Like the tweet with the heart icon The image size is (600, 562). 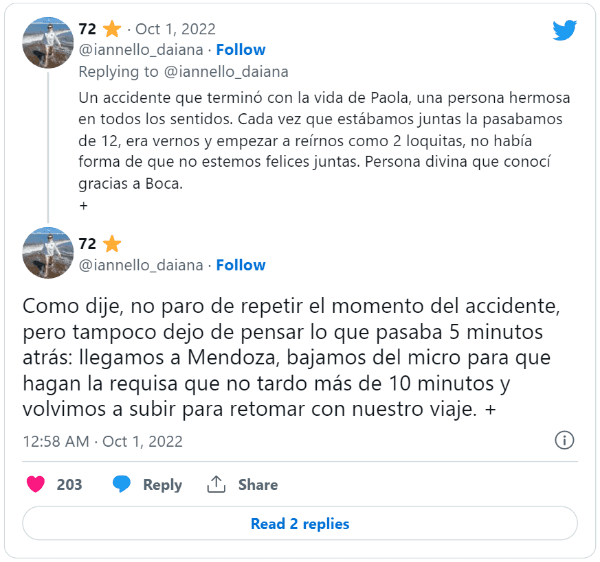[x=36, y=484]
